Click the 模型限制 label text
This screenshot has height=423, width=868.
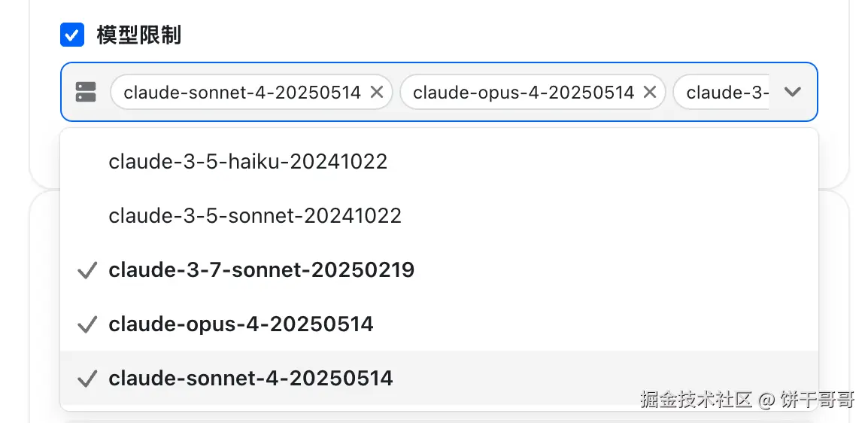coord(139,35)
